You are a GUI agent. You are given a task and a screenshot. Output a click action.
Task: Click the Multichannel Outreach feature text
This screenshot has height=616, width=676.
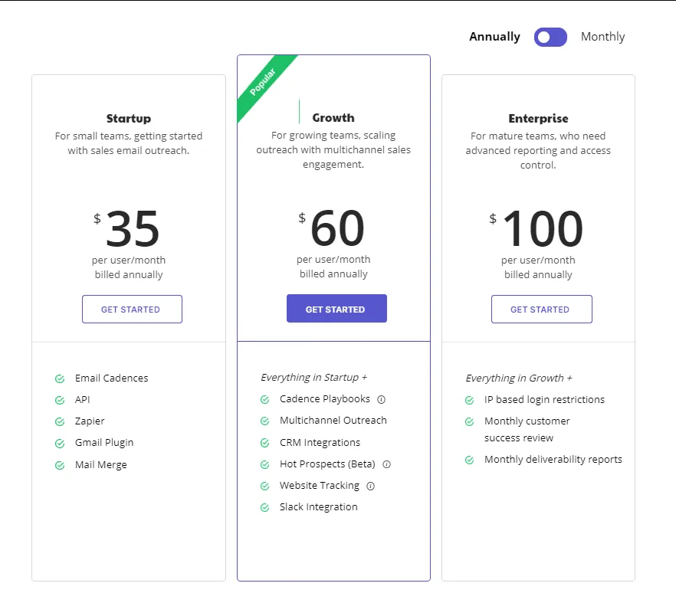tap(333, 421)
